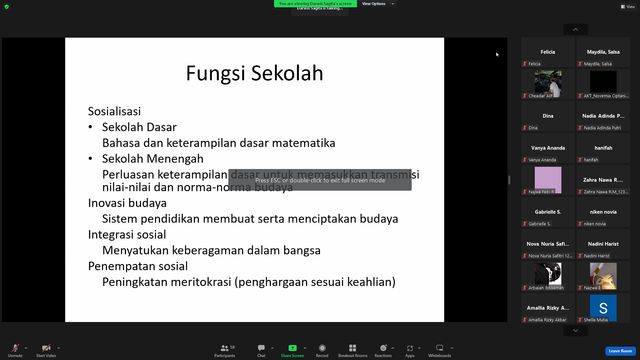The width and height of the screenshot is (640, 360).
Task: Expand the caret next to Whiteboards
Action: [x=452, y=348]
